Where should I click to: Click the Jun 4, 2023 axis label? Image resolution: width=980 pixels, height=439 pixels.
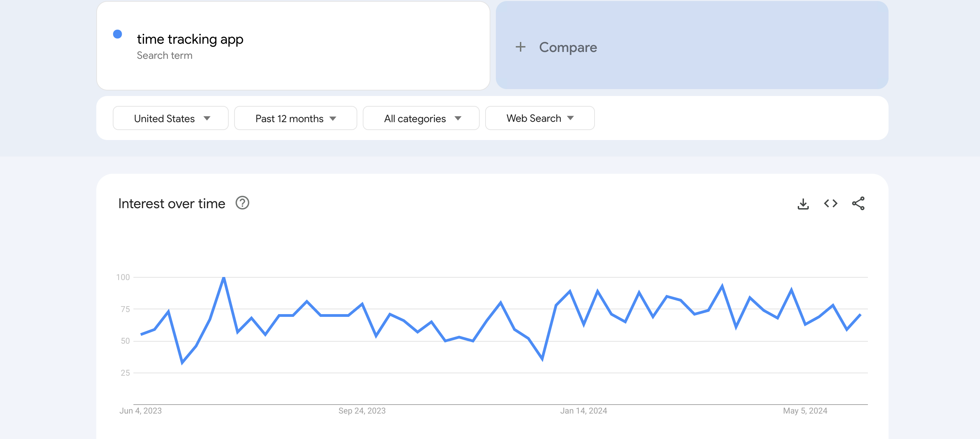coord(140,411)
